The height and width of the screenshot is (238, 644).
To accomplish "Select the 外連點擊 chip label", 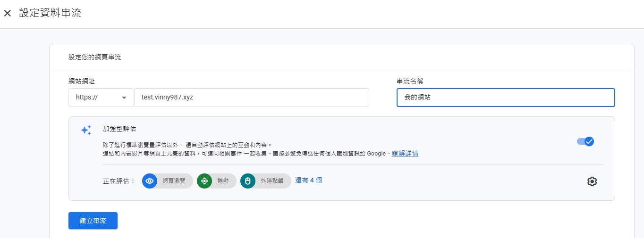I will point(272,181).
